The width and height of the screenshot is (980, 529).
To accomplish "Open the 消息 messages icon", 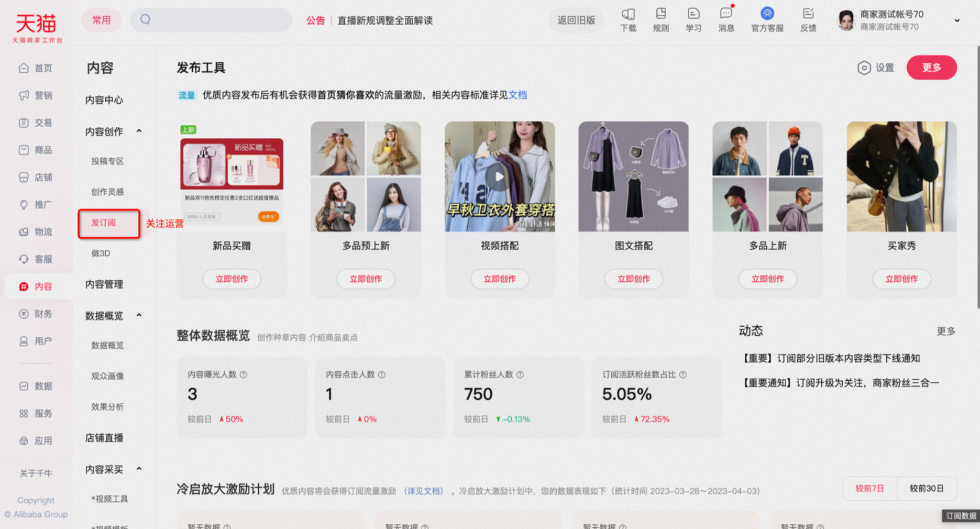I will pos(726,20).
